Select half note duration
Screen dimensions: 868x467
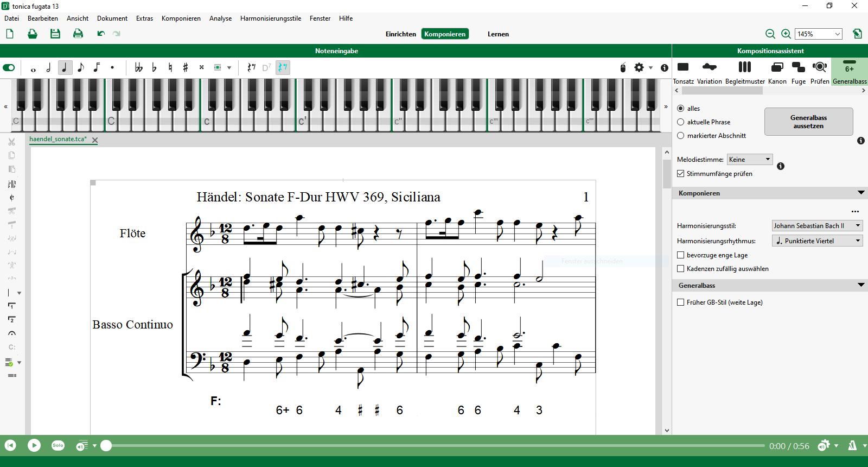tap(49, 68)
